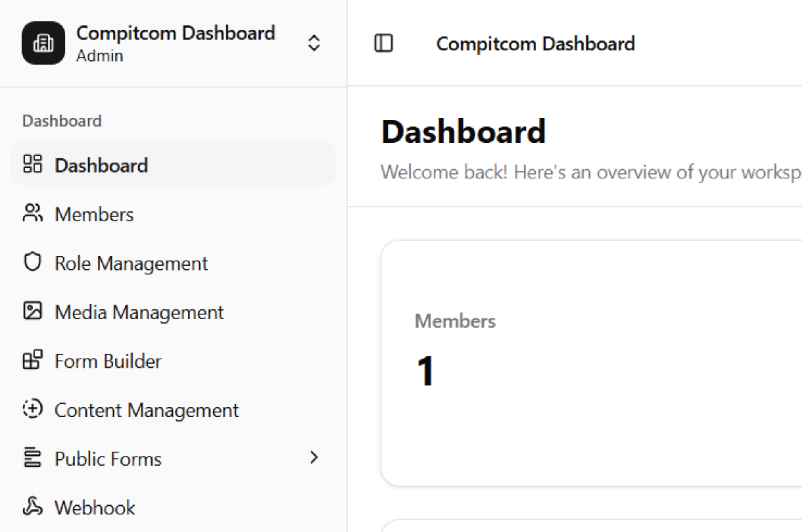Click the Role Management shield icon
The height and width of the screenshot is (532, 802).
pyautogui.click(x=33, y=262)
